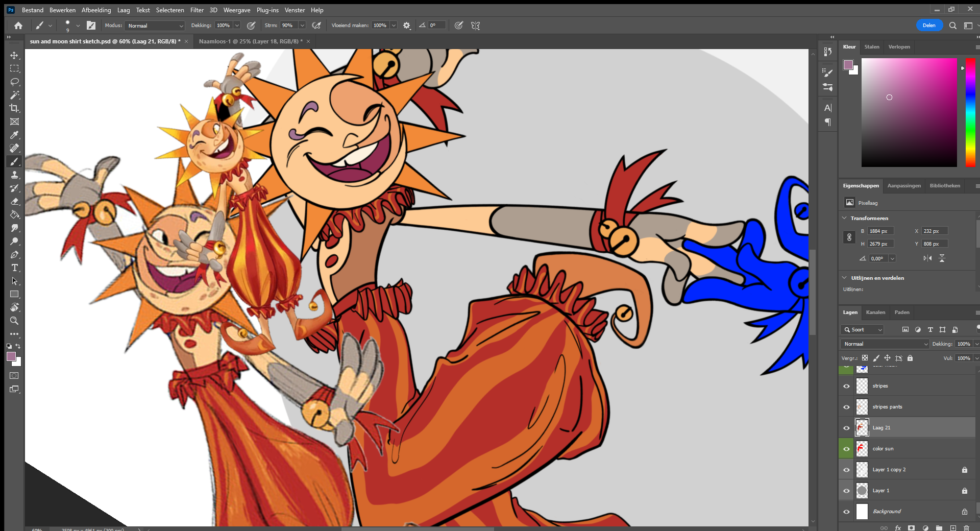
Task: Select the Paint Bucket tool
Action: tap(14, 214)
